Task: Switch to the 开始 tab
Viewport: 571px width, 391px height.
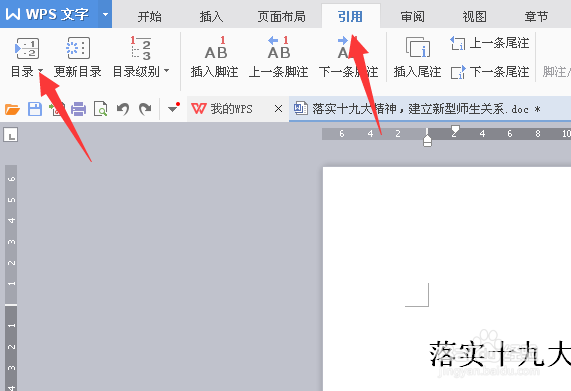Action: point(149,16)
